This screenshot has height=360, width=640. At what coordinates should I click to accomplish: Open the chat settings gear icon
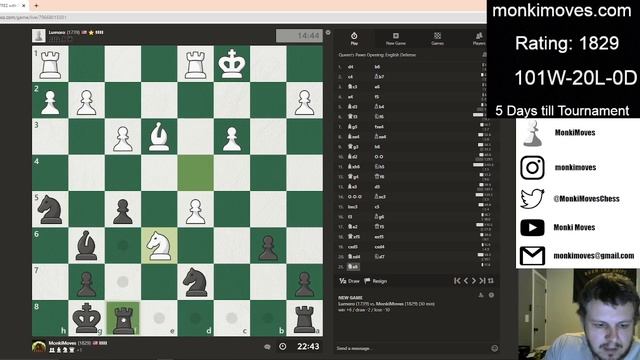click(x=491, y=295)
